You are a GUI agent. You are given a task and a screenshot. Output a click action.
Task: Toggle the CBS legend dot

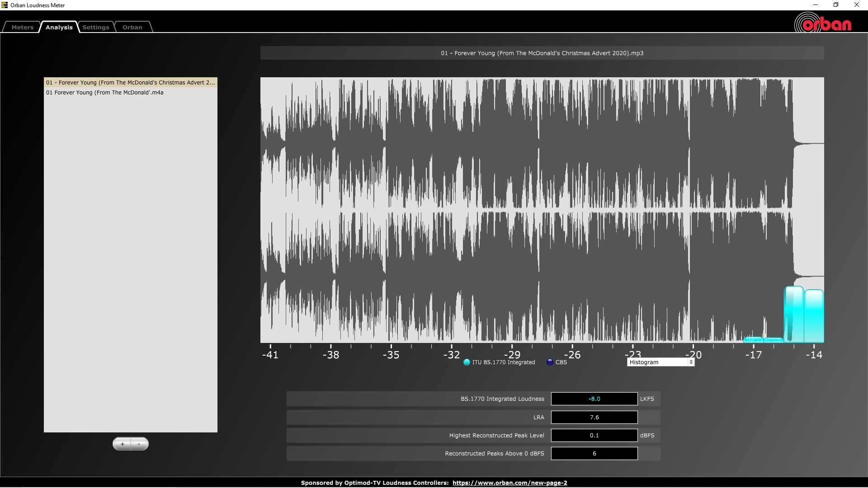[550, 362]
